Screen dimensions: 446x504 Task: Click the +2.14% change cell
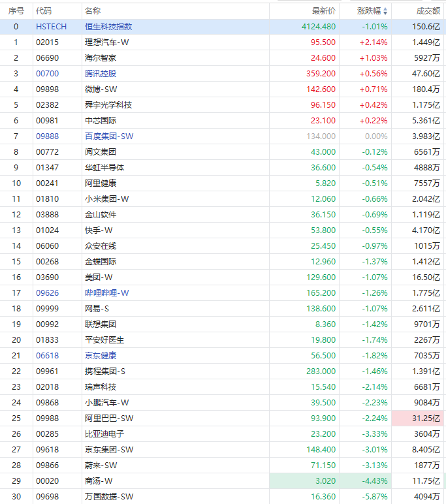click(x=374, y=42)
